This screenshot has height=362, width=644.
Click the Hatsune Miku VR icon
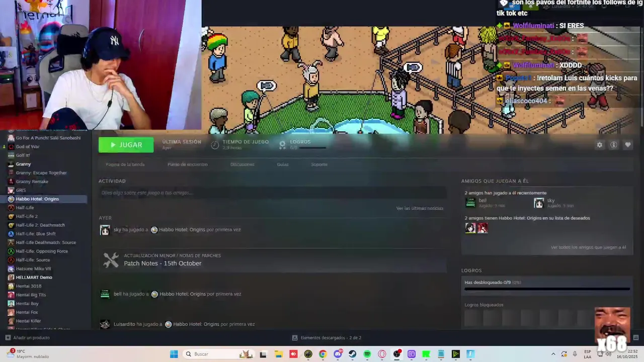[11, 268]
